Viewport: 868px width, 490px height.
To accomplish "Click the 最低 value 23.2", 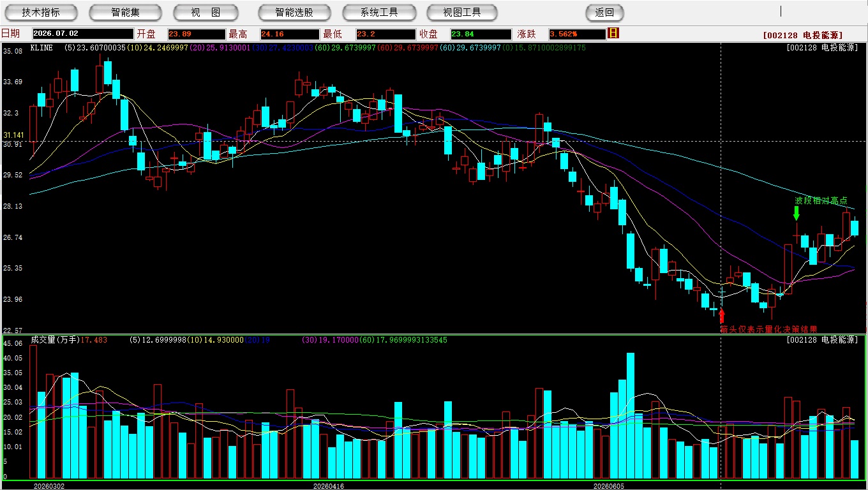I will point(386,34).
